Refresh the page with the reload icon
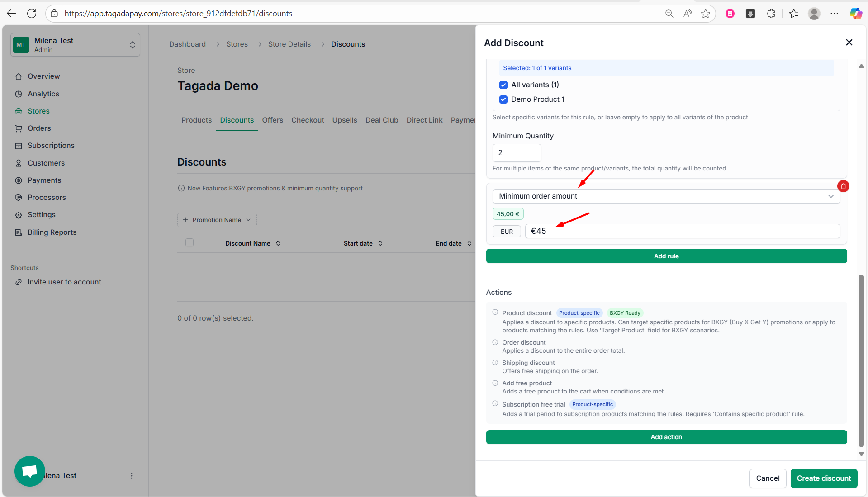The width and height of the screenshot is (868, 497). (32, 14)
